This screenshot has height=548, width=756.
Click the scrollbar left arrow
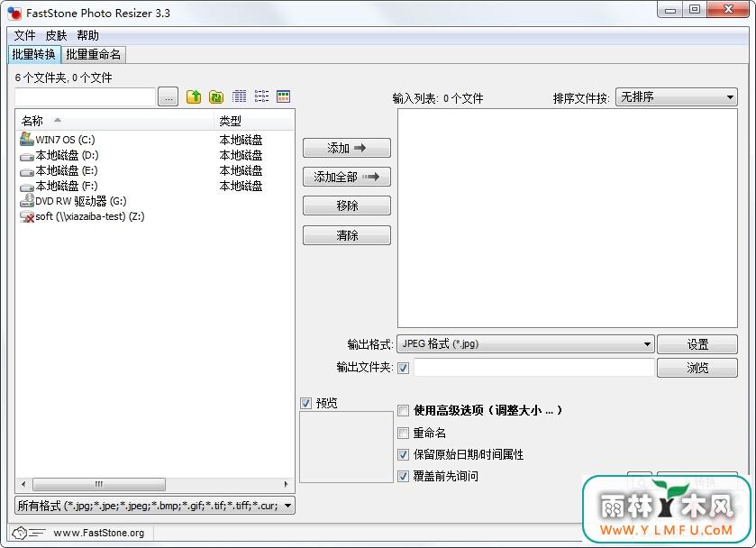[x=23, y=484]
